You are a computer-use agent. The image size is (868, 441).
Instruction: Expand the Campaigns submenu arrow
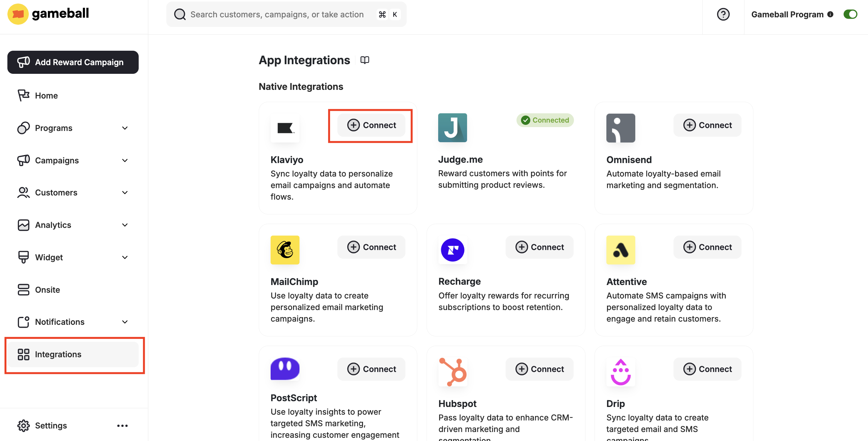[125, 160]
